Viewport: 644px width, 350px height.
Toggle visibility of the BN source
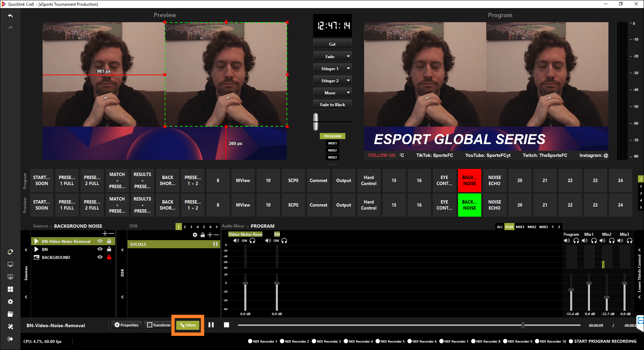point(100,249)
